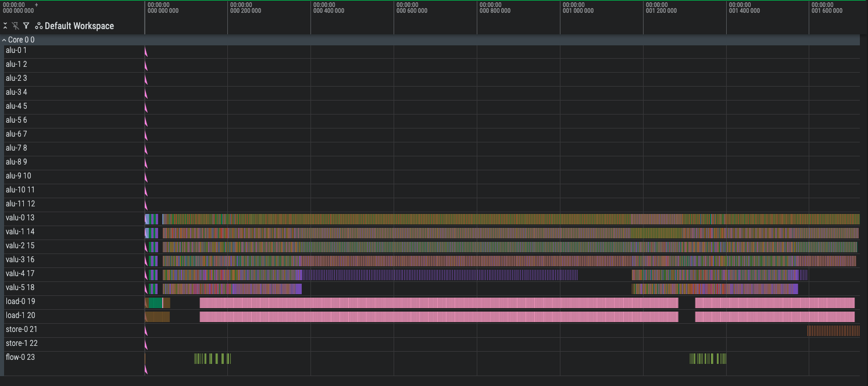Click the unpin tracks icon
Screen dimensions: 868x386
(x=16, y=26)
